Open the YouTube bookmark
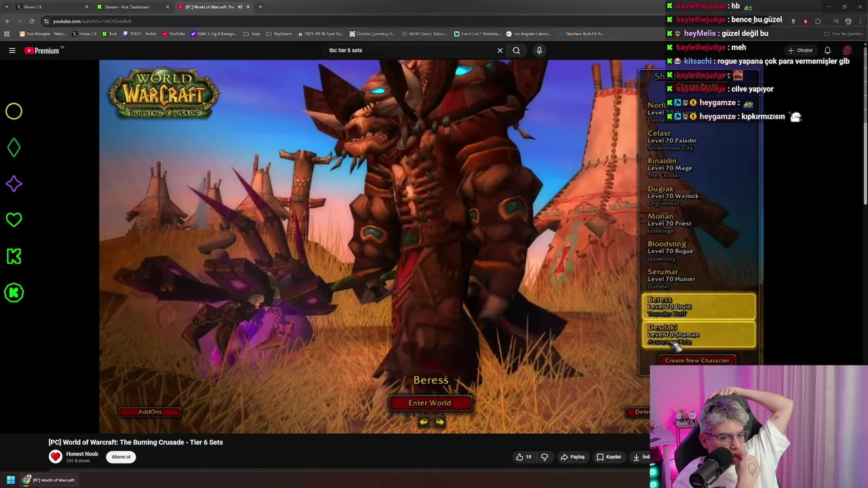 tap(174, 33)
